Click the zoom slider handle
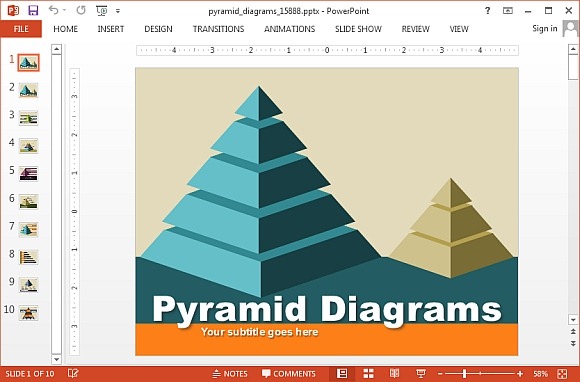580x382 pixels. coord(464,374)
